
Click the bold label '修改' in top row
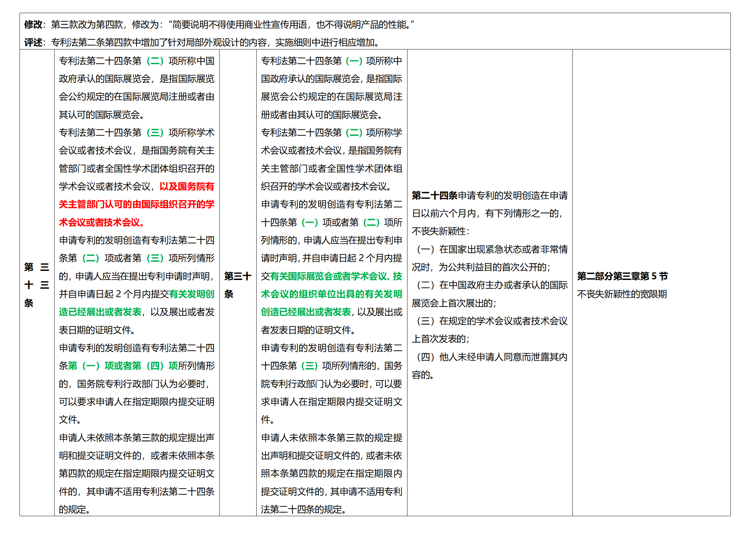[33, 25]
